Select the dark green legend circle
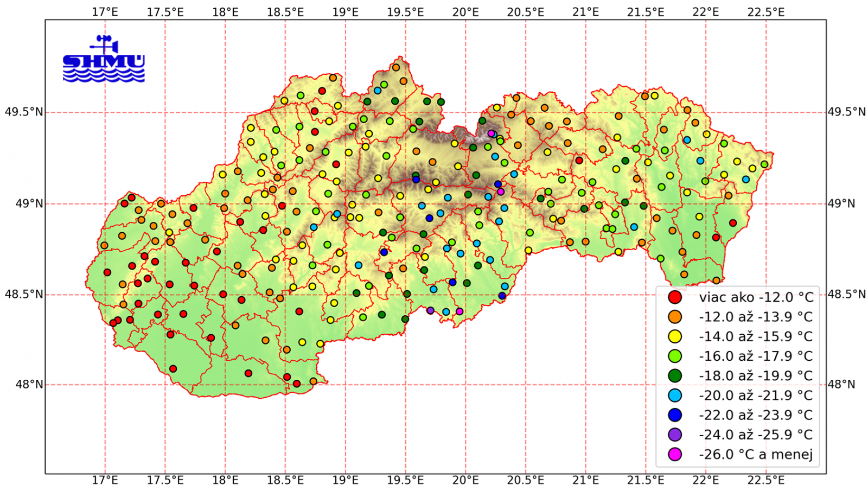 tap(675, 376)
